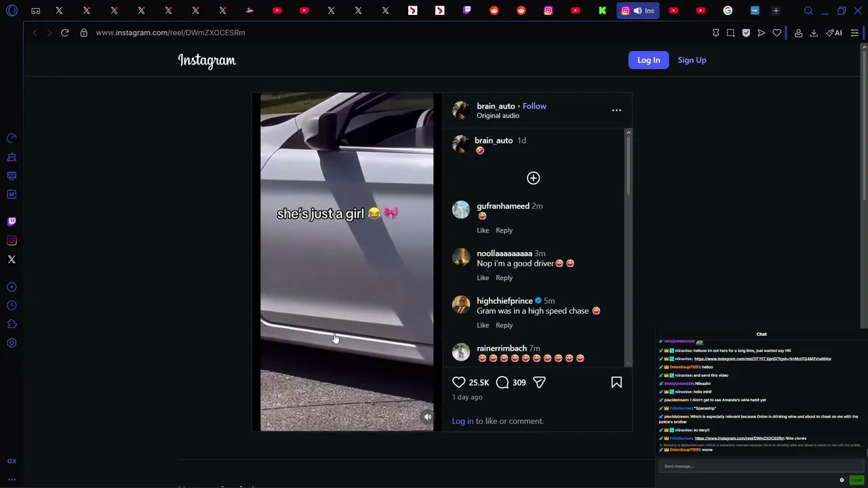This screenshot has width=868, height=488.
Task: Click the GX logo at sidebar bottom
Action: [12, 461]
